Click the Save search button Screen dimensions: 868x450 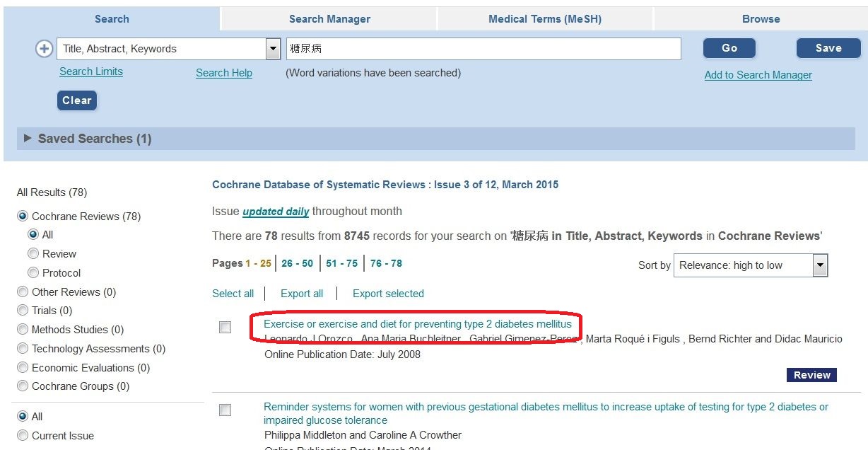(x=828, y=48)
